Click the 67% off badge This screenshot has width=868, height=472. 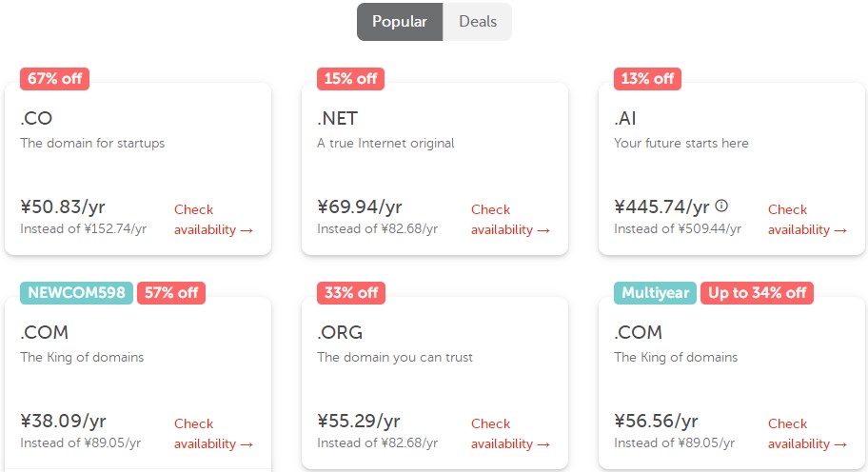pyautogui.click(x=54, y=79)
